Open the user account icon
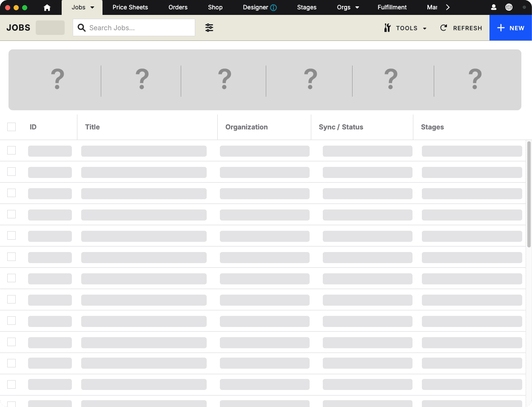 (494, 7)
